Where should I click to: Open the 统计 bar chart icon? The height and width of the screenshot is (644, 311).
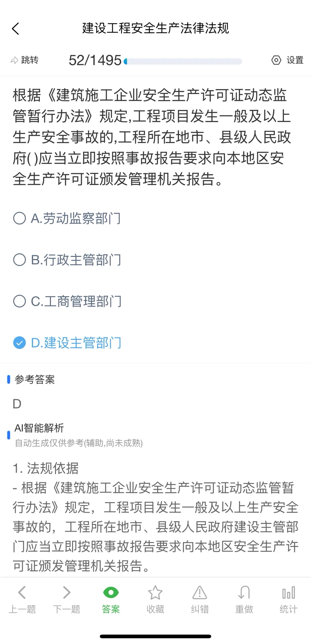click(x=289, y=593)
